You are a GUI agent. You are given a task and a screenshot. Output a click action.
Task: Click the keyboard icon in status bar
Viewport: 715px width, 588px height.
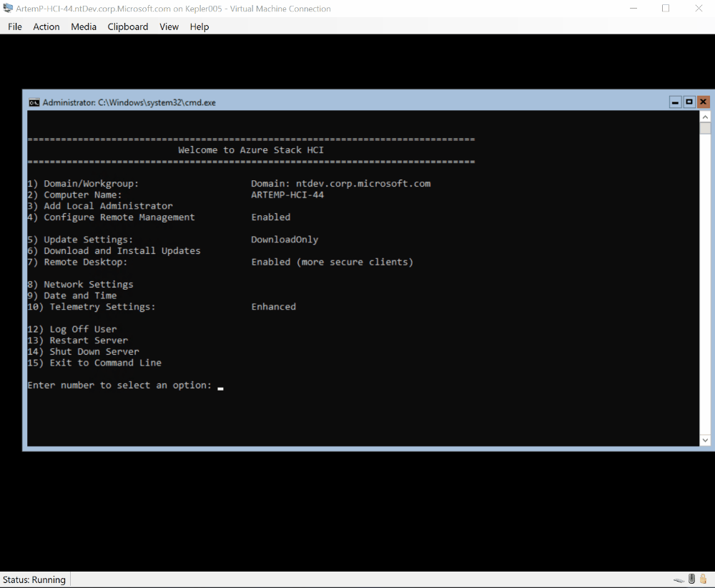pyautogui.click(x=679, y=580)
